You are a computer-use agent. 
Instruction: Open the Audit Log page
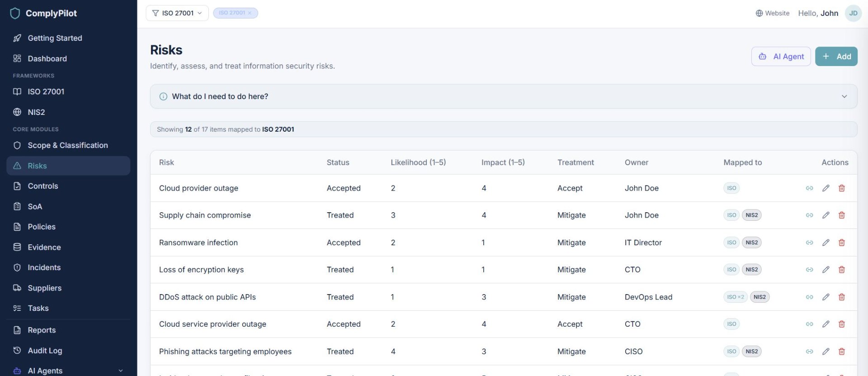coord(68,351)
